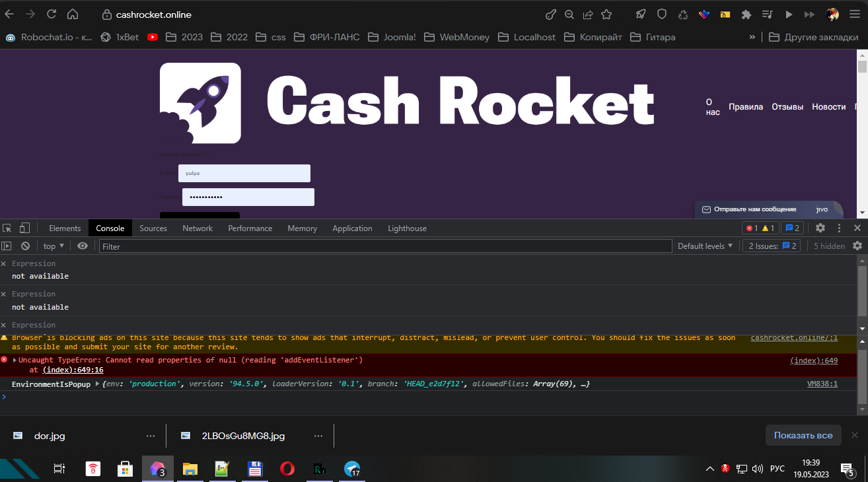Image resolution: width=868 pixels, height=482 pixels.
Task: Open the VM838:1 source link
Action: (822, 384)
